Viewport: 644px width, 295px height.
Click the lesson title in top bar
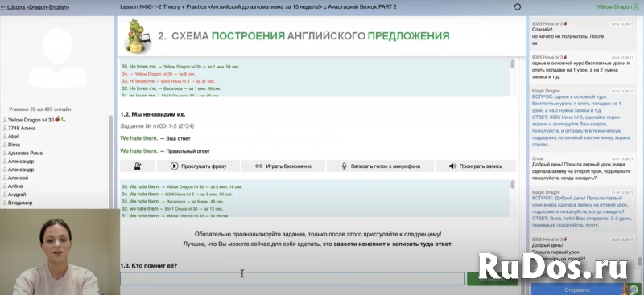pyautogui.click(x=258, y=7)
